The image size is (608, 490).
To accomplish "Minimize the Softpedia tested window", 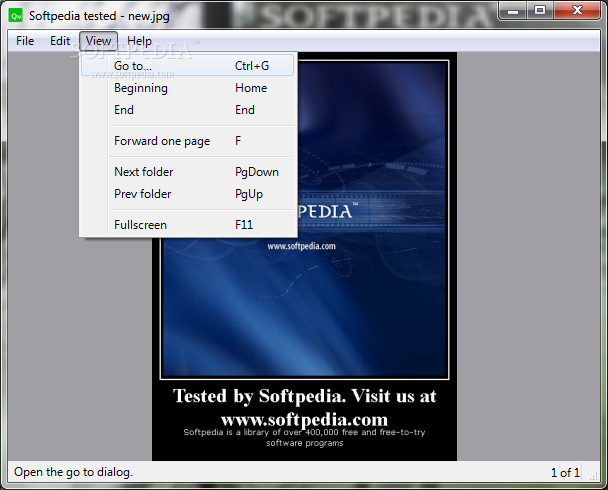I will (x=513, y=10).
